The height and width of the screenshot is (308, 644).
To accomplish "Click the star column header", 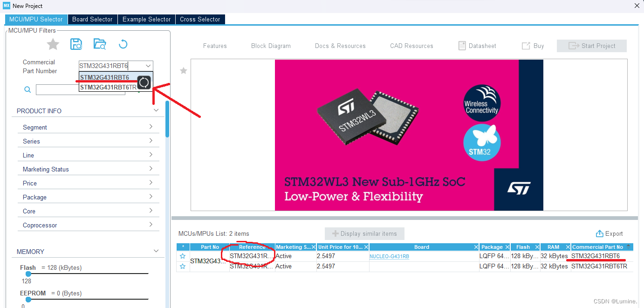I will [x=183, y=247].
